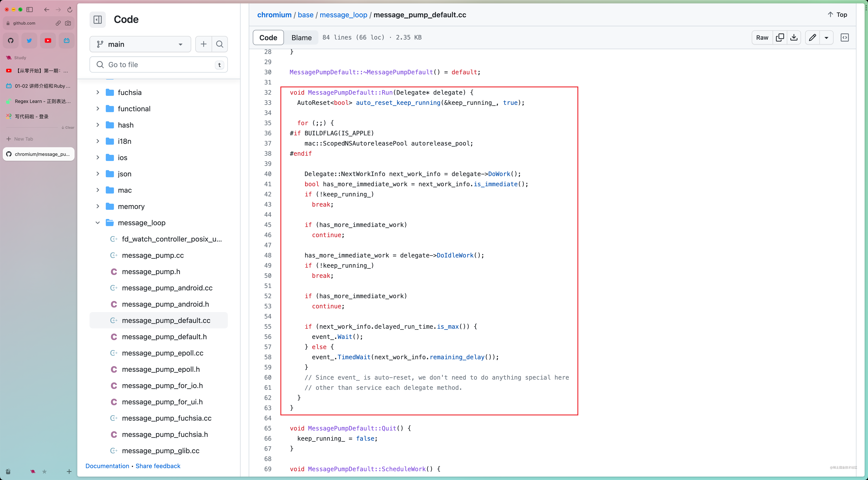Add a new file with plus button
Viewport: 868px width, 480px height.
pos(203,44)
